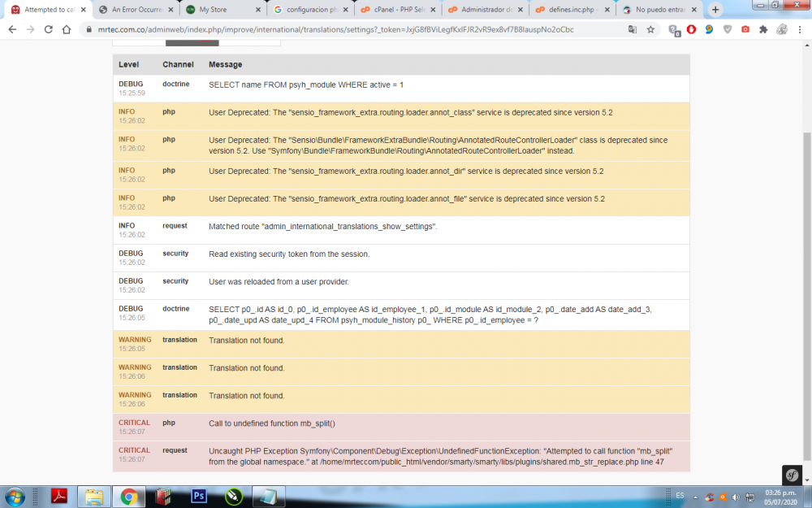Open the browser home page
812x508 pixels.
(x=67, y=29)
